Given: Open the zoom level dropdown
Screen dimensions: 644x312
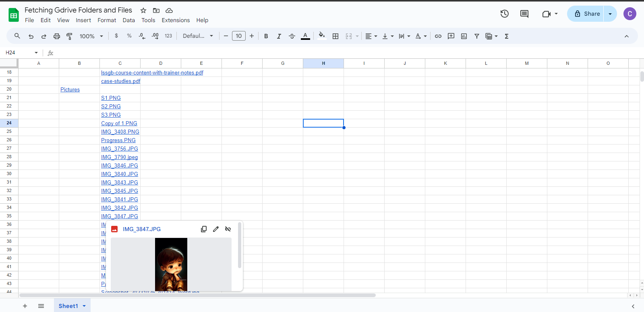Looking at the screenshot, I should click(91, 36).
